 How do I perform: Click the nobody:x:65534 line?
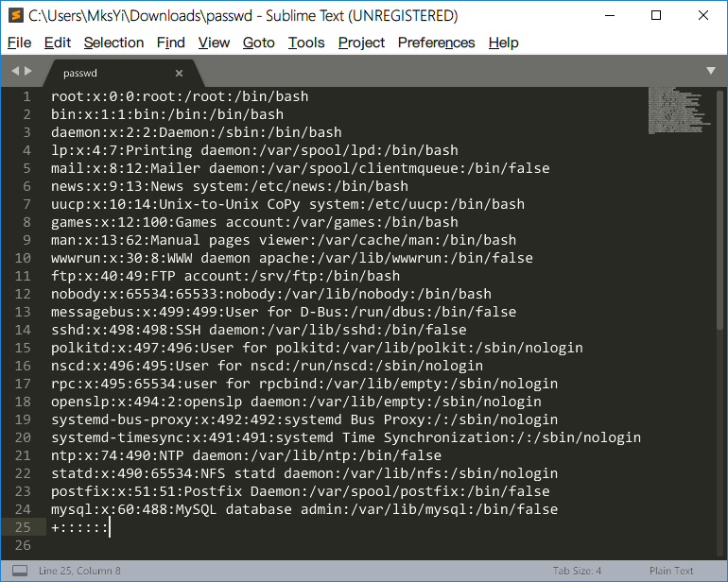click(x=271, y=294)
